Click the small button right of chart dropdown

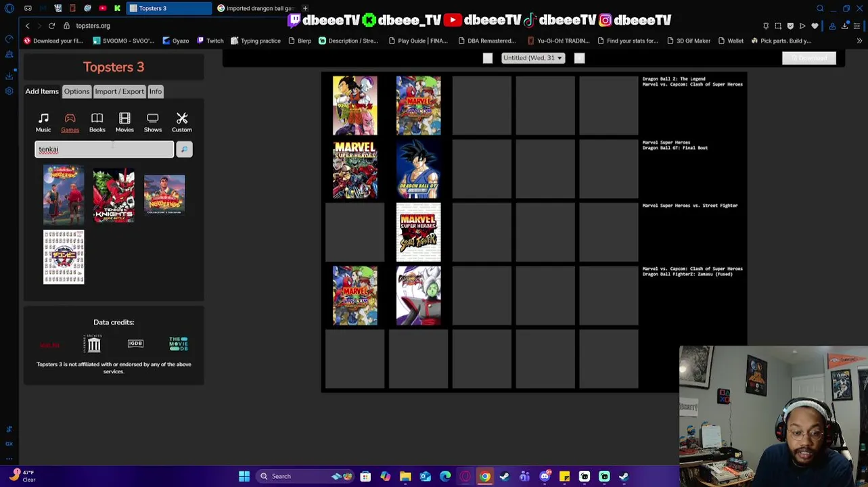pos(579,58)
